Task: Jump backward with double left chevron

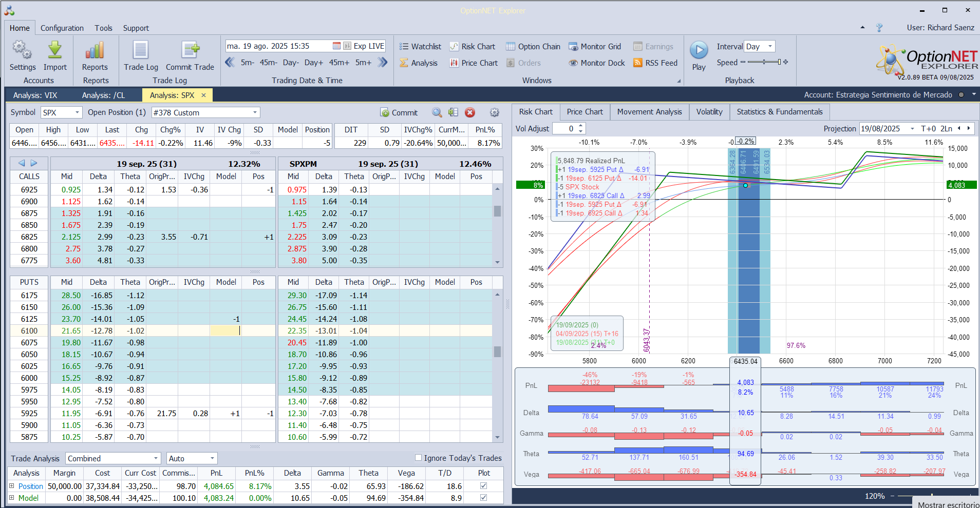Action: tap(230, 63)
